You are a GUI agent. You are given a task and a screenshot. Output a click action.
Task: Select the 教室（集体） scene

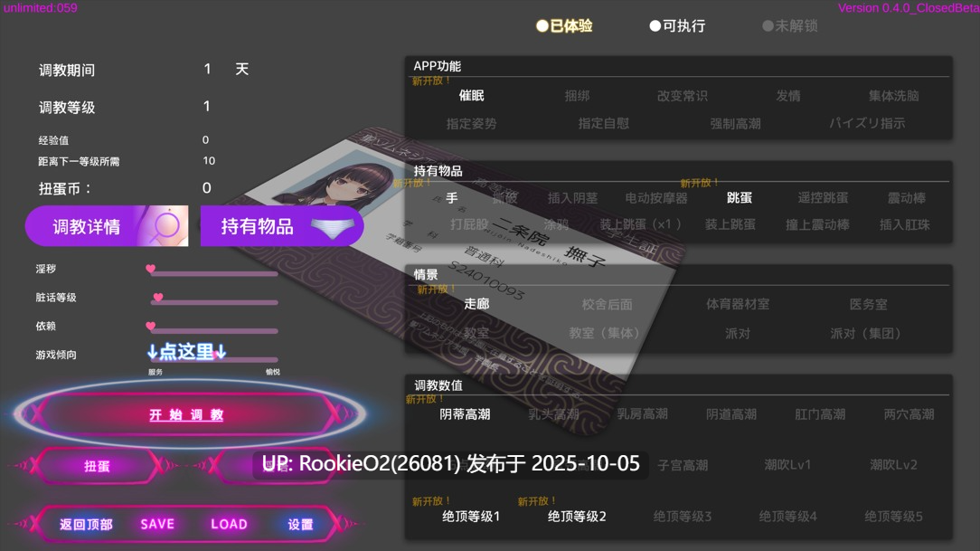(x=604, y=333)
